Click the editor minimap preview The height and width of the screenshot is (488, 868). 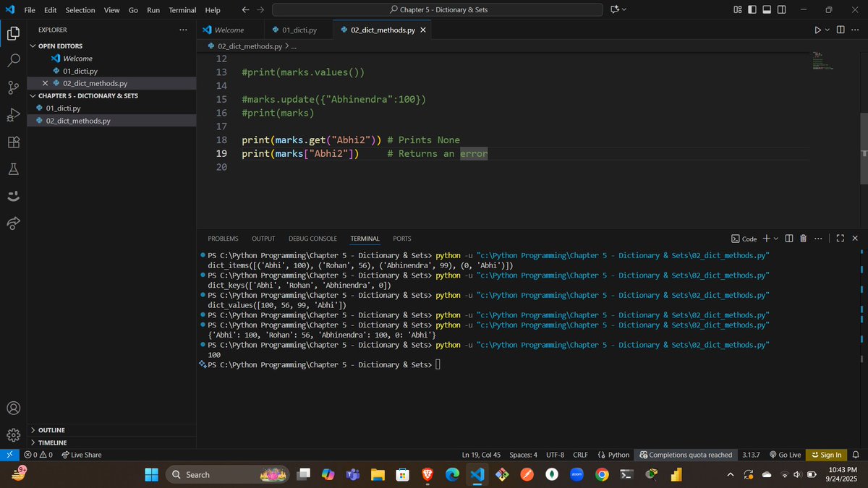tap(822, 61)
